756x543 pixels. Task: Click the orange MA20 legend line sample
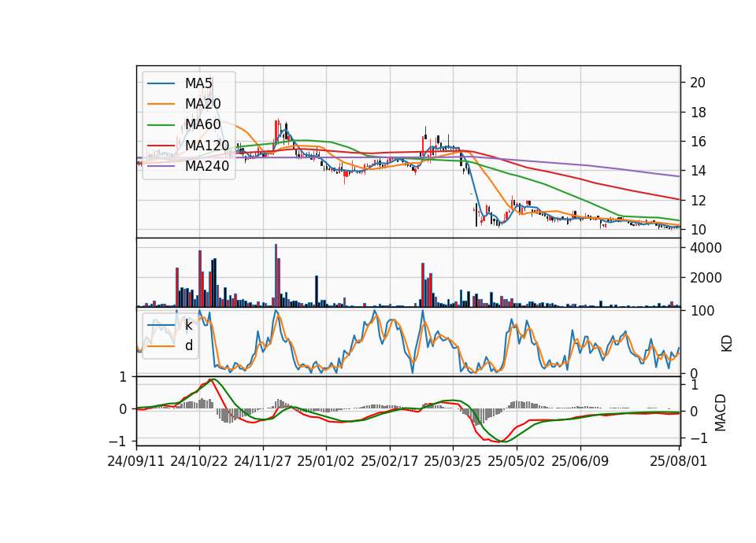click(161, 104)
